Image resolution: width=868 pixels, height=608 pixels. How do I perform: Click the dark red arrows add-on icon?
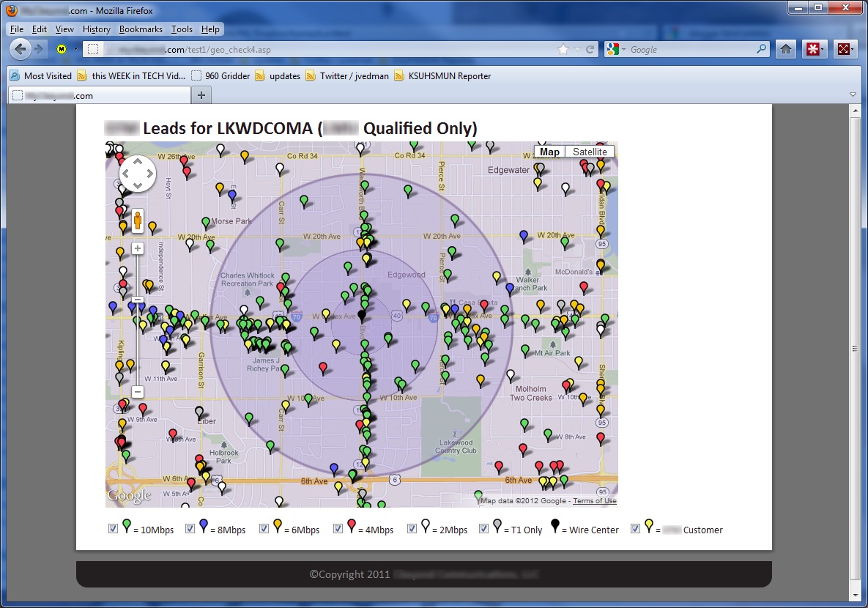[844, 49]
